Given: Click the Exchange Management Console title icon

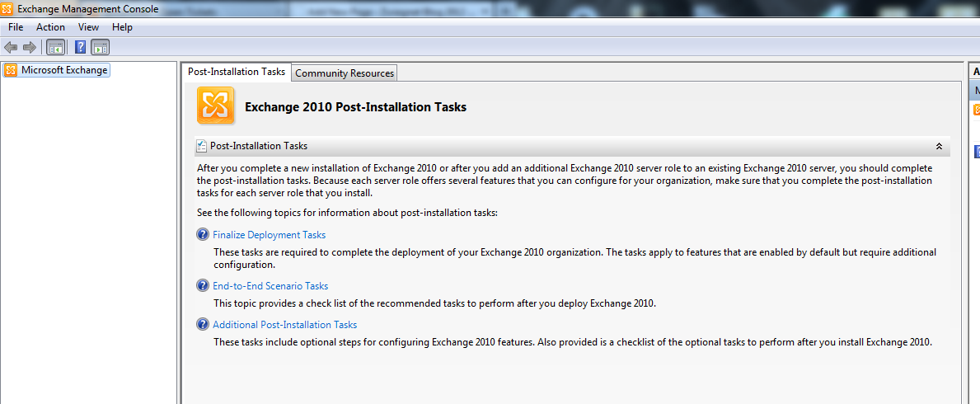Looking at the screenshot, I should 7,9.
